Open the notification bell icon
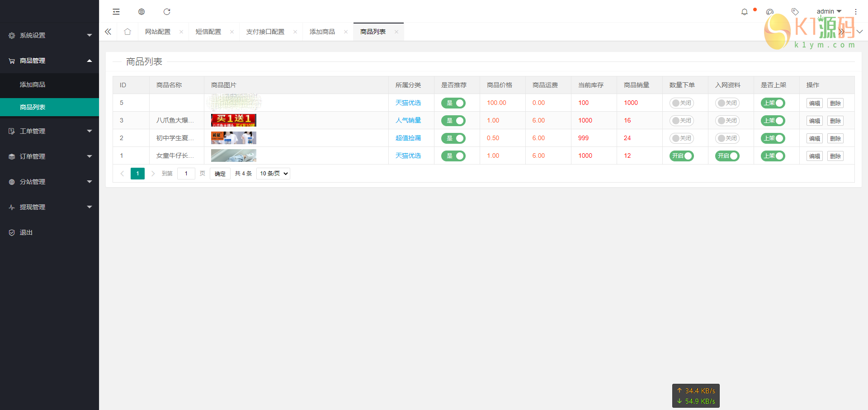Image resolution: width=868 pixels, height=410 pixels. [x=744, y=12]
